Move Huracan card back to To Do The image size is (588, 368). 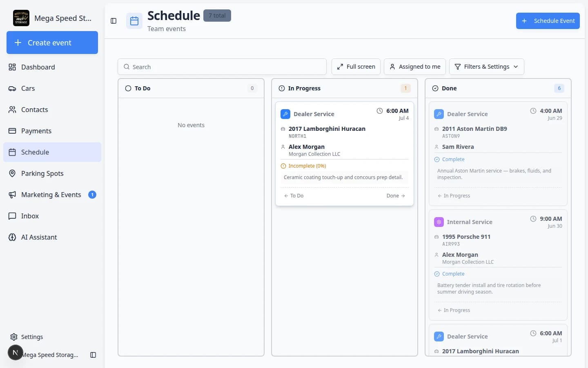tap(294, 196)
